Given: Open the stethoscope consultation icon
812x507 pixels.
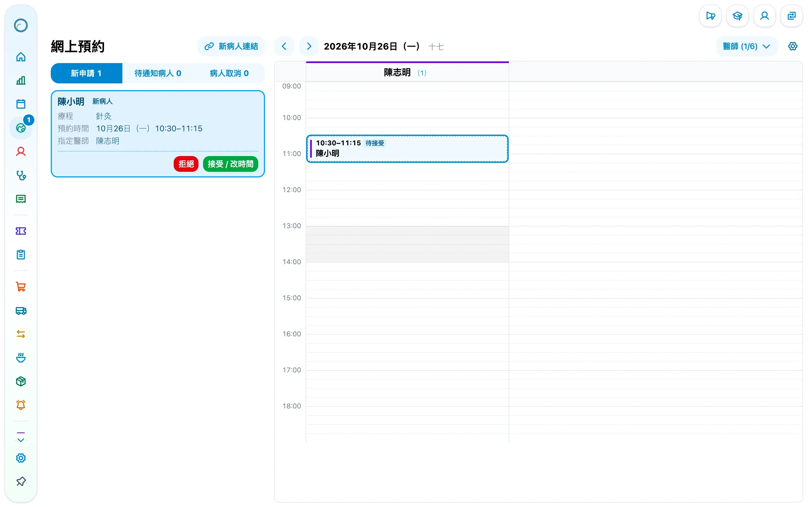Looking at the screenshot, I should point(21,175).
